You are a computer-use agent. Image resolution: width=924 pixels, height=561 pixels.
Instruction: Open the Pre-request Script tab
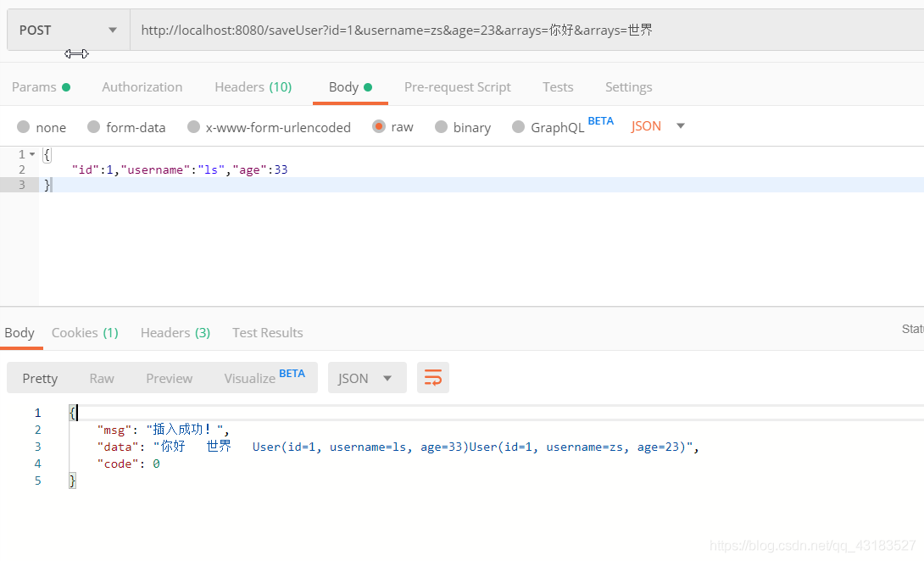tap(457, 87)
